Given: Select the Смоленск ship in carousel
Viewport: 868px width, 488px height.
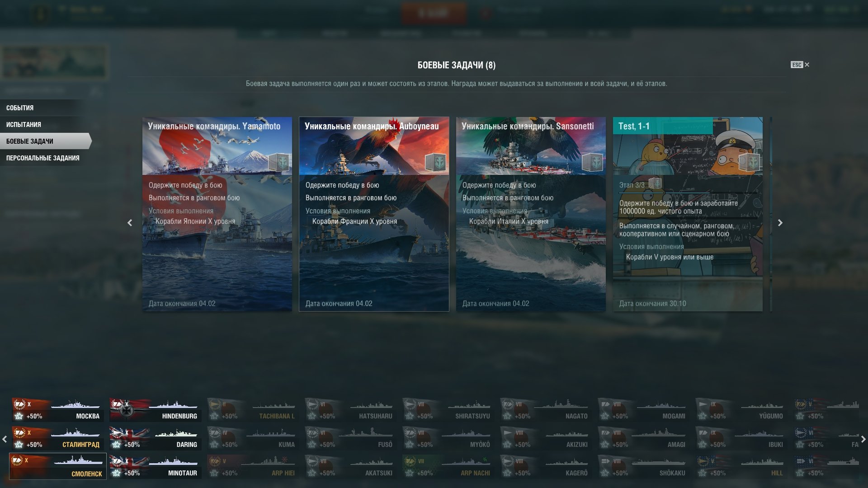Looking at the screenshot, I should [58, 466].
